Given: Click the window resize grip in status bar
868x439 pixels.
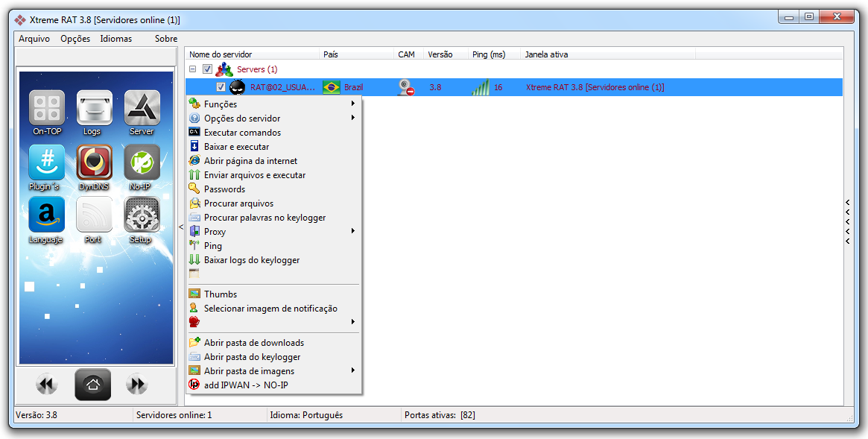Looking at the screenshot, I should tap(850, 417).
